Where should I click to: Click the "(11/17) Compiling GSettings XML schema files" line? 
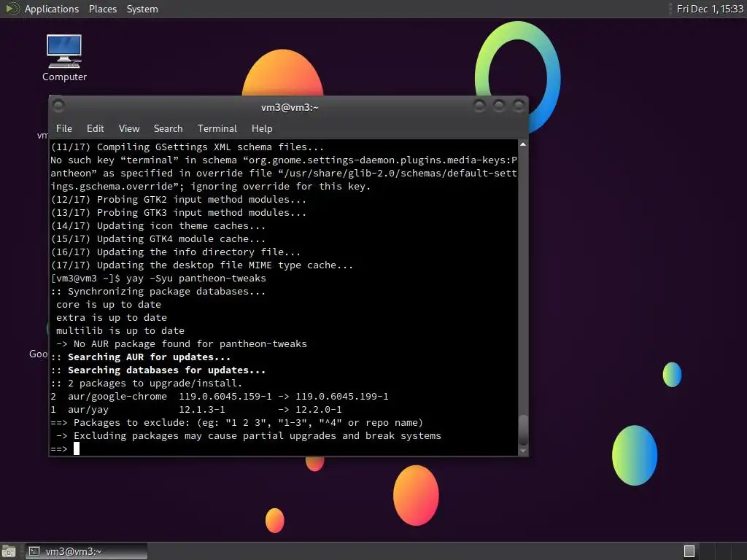pyautogui.click(x=187, y=147)
